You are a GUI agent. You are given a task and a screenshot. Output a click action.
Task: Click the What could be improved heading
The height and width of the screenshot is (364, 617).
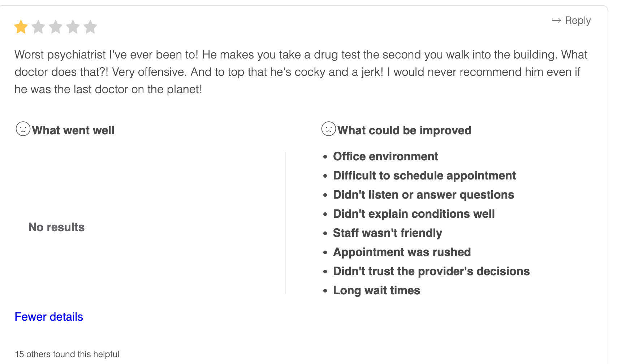405,130
